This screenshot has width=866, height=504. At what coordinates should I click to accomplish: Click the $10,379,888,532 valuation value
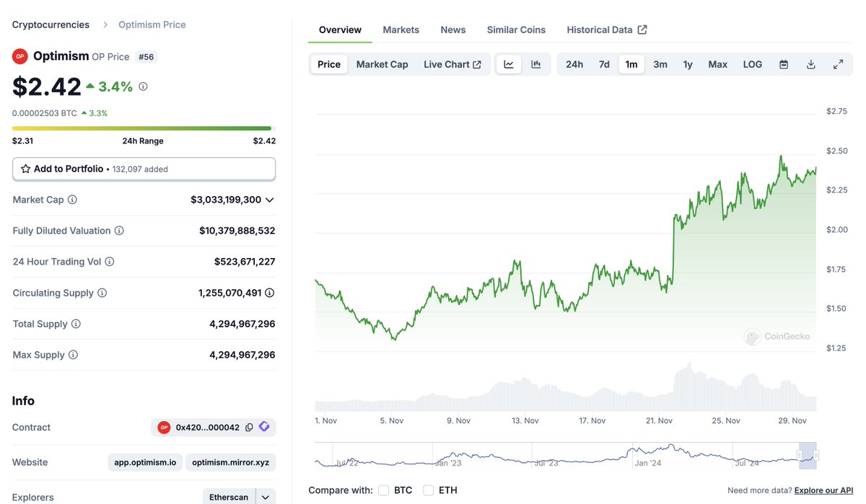click(237, 231)
